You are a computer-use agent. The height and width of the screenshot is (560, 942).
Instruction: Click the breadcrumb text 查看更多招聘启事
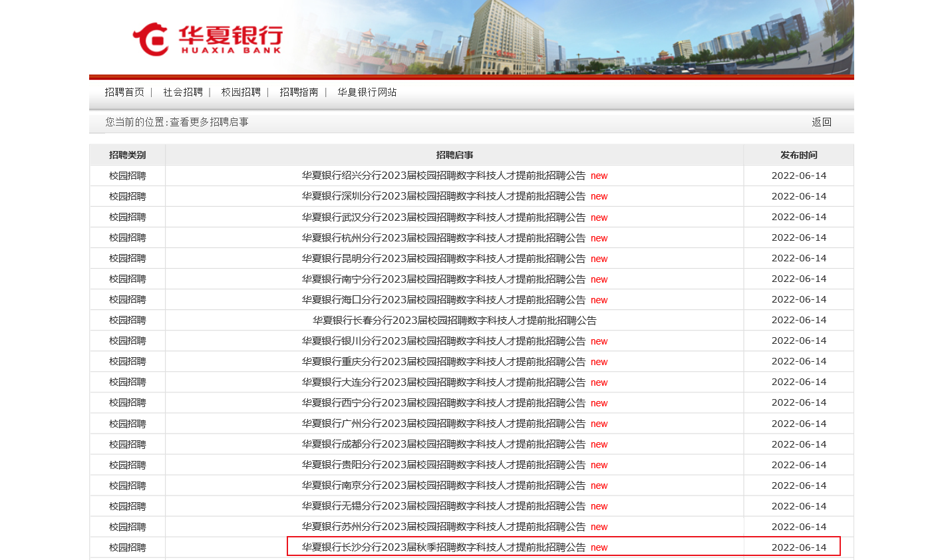[209, 122]
